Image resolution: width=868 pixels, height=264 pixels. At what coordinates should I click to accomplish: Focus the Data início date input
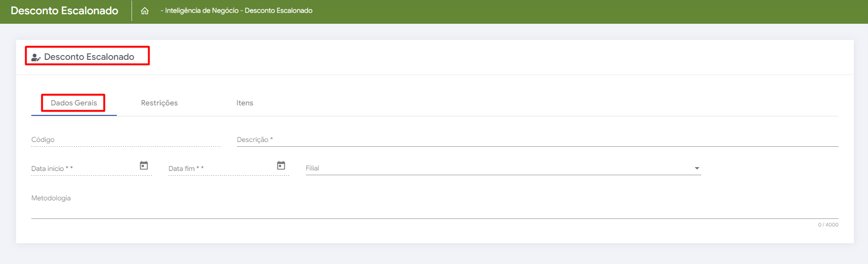click(x=83, y=169)
